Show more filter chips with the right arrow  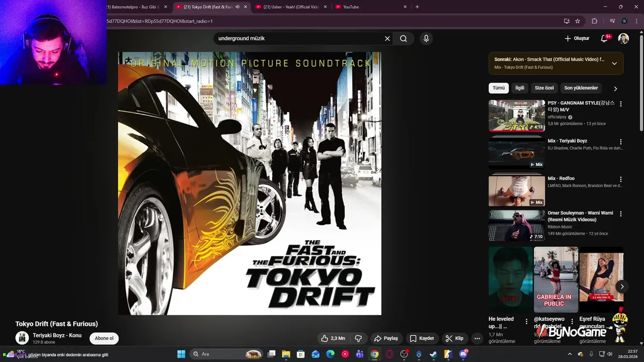[x=615, y=88]
